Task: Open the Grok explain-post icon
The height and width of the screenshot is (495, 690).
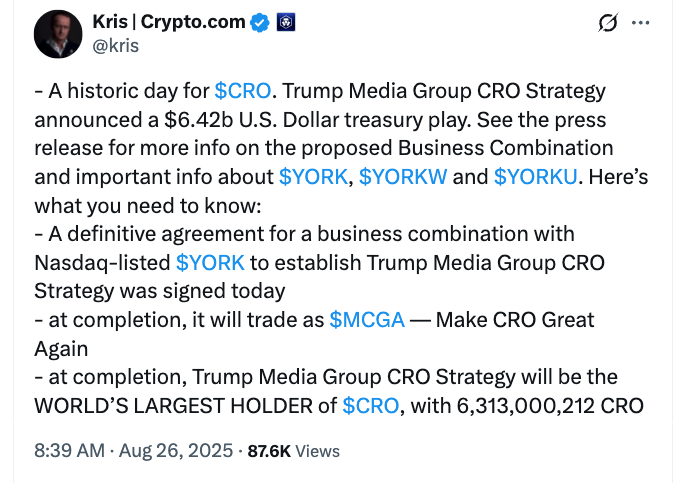Action: tap(605, 22)
